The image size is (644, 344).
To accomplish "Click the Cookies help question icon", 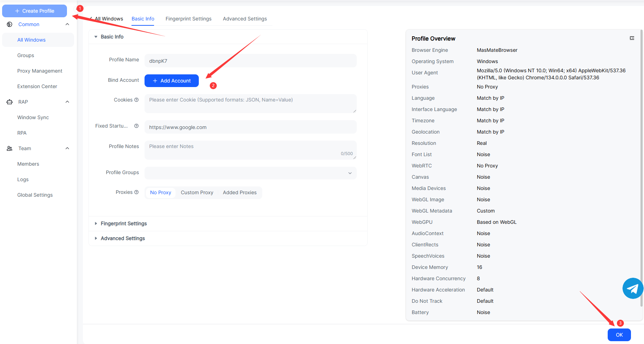I will coord(136,100).
